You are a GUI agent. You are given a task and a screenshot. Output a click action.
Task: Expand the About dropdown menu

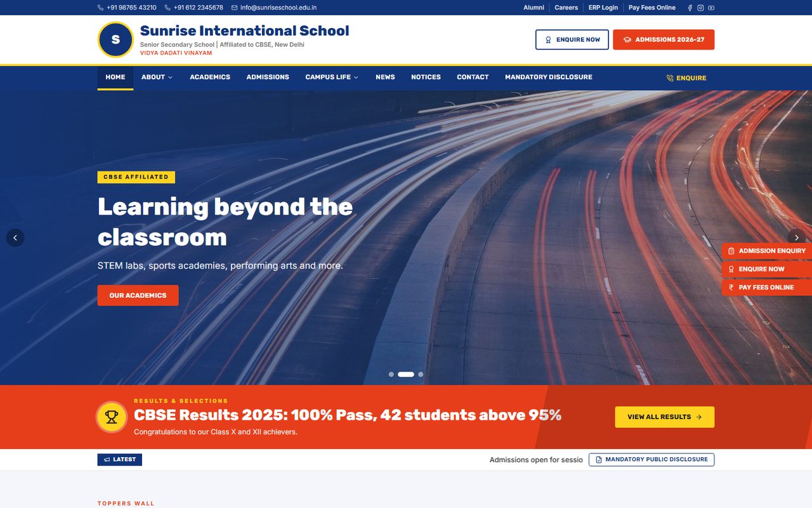(157, 77)
